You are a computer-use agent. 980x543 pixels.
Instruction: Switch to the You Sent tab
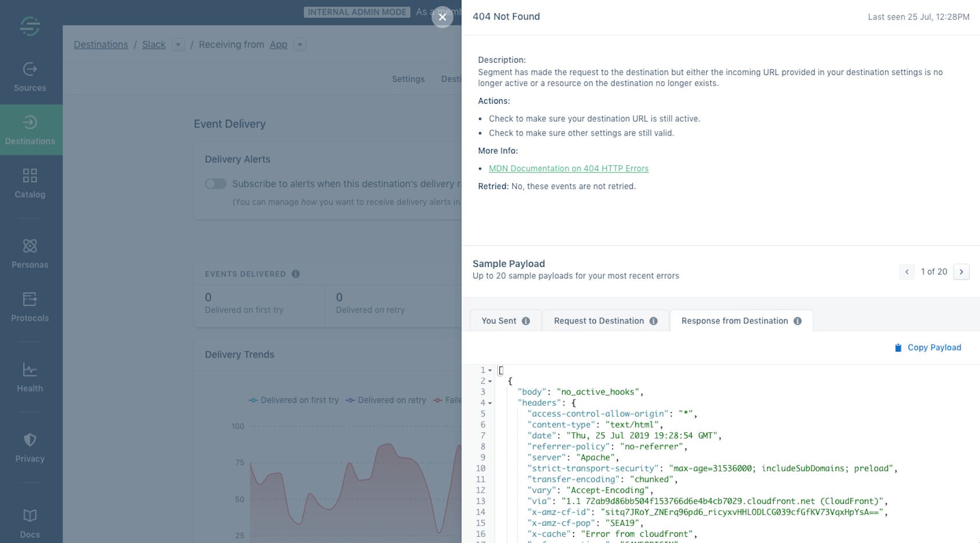coord(499,320)
